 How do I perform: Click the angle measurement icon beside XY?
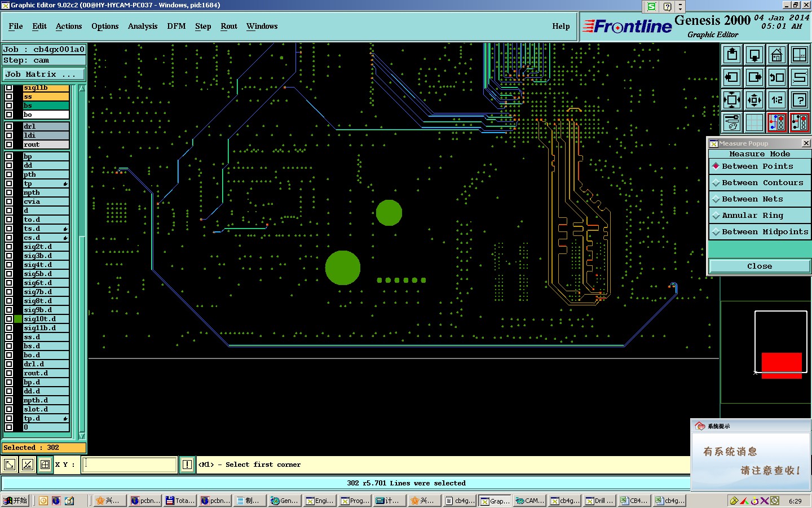[x=27, y=465]
